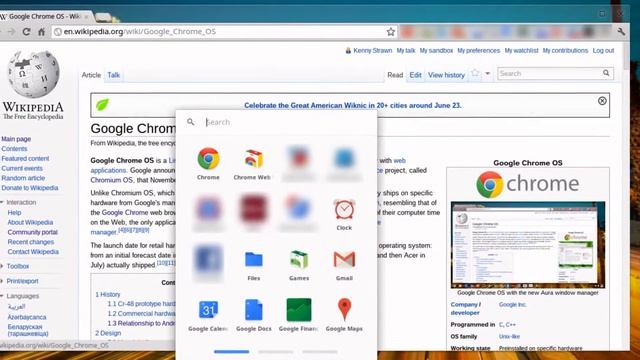Dismiss the Wiknic banner with close icon
The image size is (640, 360).
pyautogui.click(x=602, y=101)
